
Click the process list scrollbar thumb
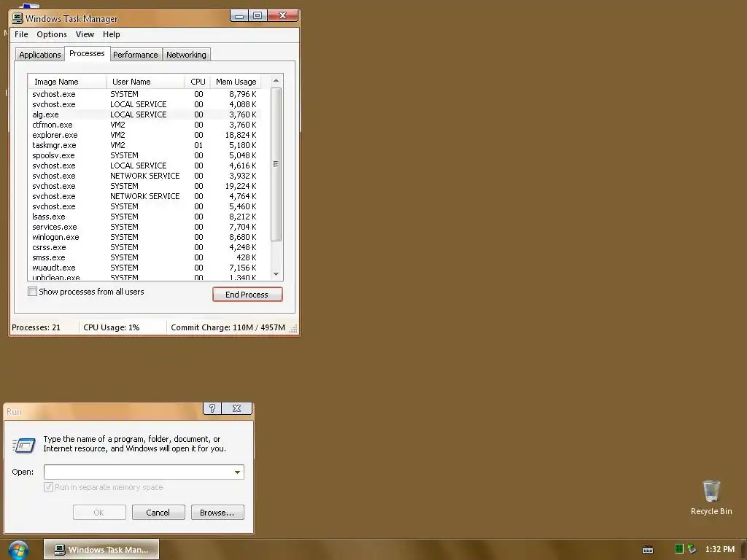pos(276,164)
